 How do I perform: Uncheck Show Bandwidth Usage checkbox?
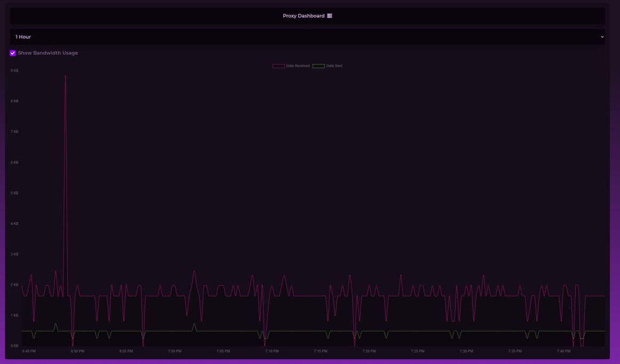click(13, 53)
